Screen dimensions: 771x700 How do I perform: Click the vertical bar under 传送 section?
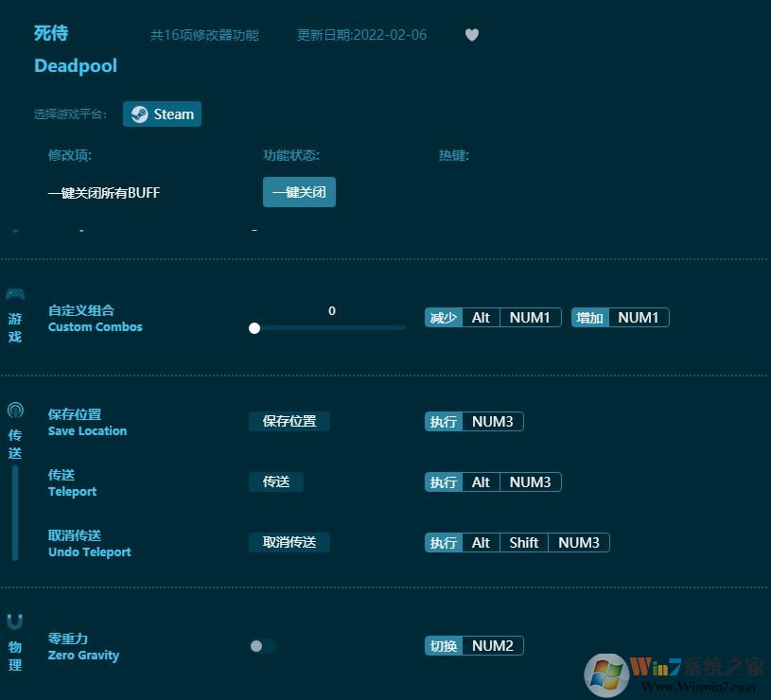pos(15,514)
